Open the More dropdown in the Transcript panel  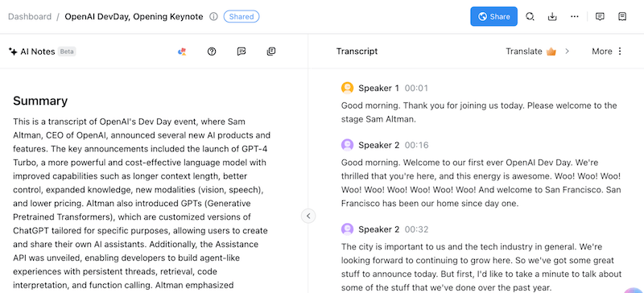tap(608, 52)
